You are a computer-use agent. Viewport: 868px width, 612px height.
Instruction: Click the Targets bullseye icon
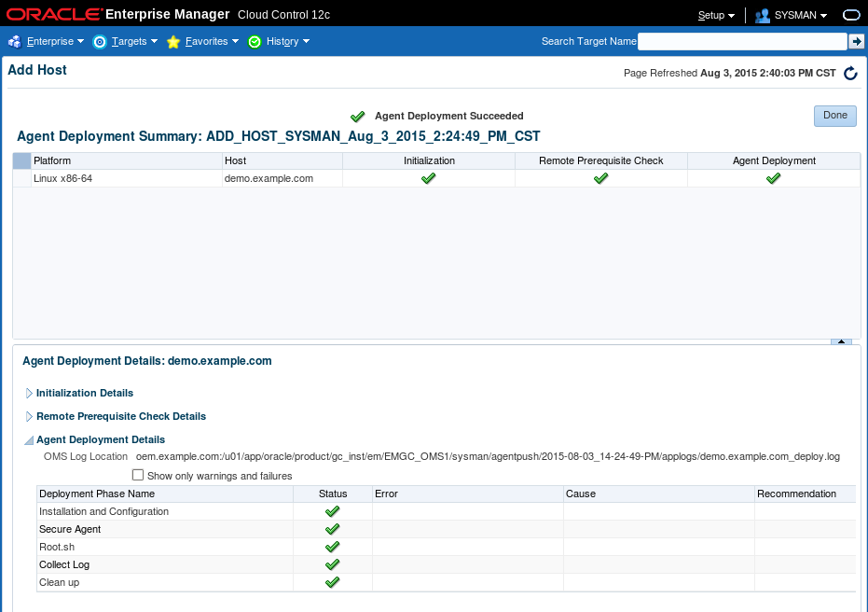[100, 42]
